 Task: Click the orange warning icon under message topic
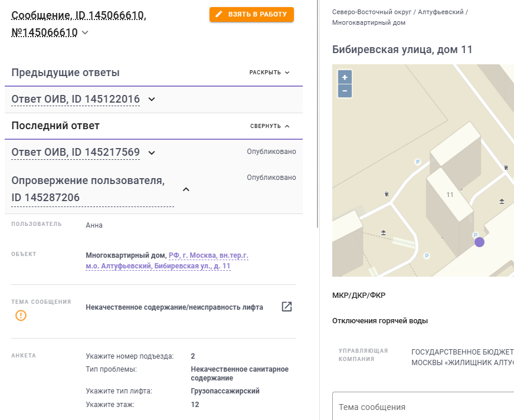21,316
